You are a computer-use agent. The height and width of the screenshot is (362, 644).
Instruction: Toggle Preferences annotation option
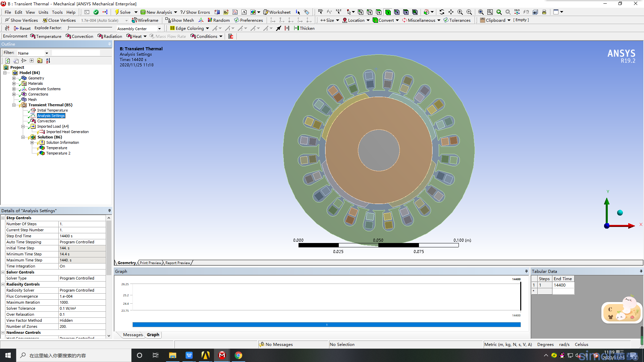tap(249, 20)
